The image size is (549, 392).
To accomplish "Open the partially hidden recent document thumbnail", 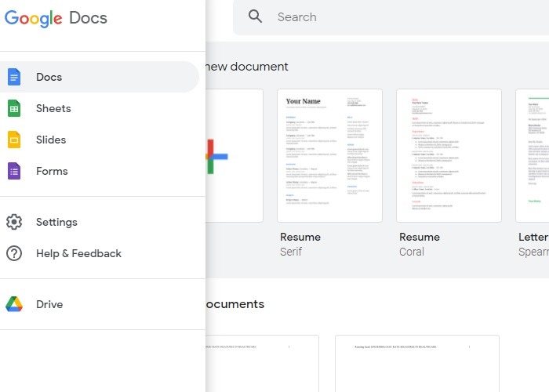I will (x=262, y=363).
